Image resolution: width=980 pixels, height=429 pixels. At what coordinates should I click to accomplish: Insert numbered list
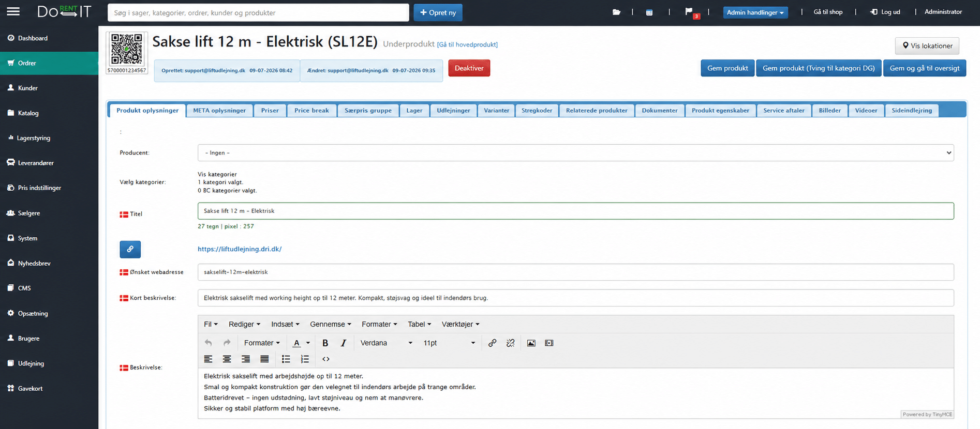click(305, 359)
